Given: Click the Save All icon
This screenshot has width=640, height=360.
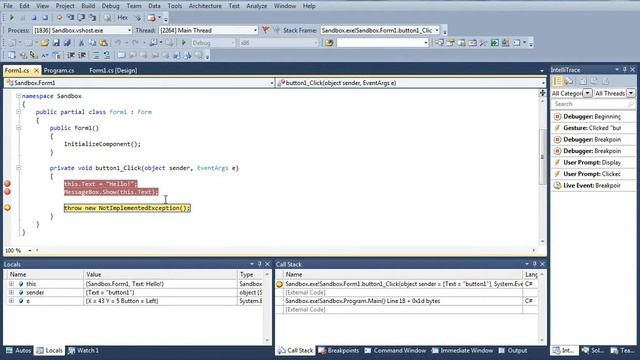Looking at the screenshot, I should click(67, 43).
